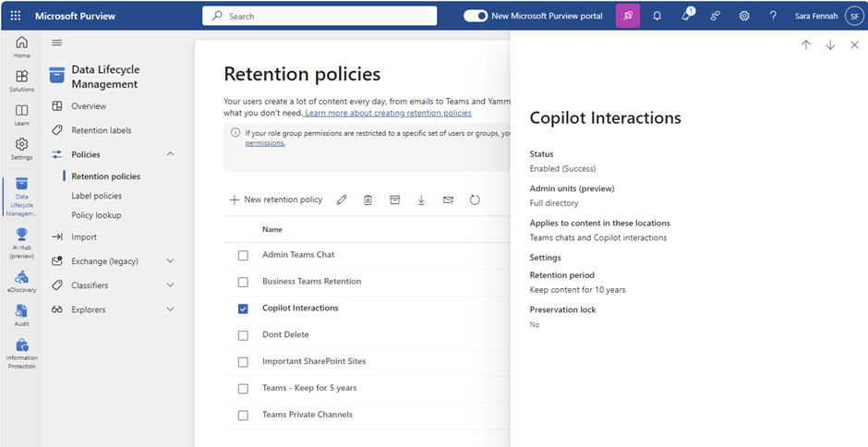
Task: Open the app launcher waffle icon
Action: (16, 16)
